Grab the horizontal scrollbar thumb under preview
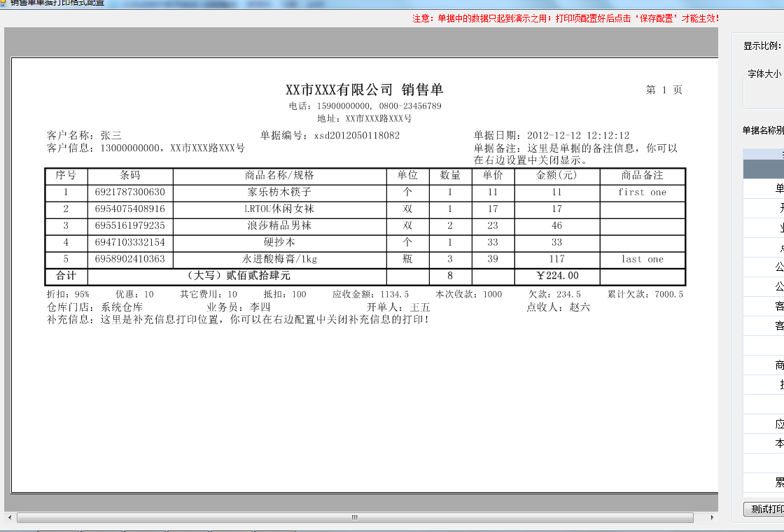 click(x=355, y=518)
